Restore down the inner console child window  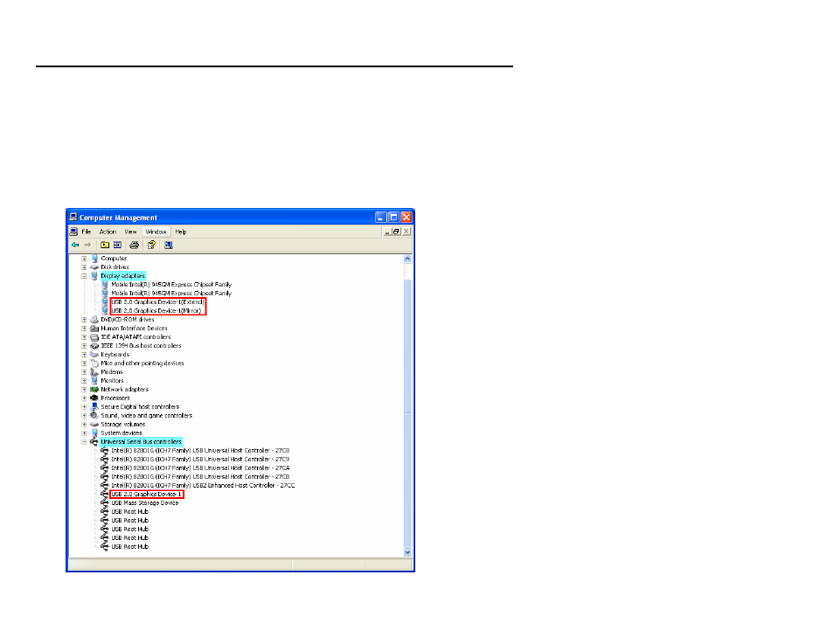396,232
